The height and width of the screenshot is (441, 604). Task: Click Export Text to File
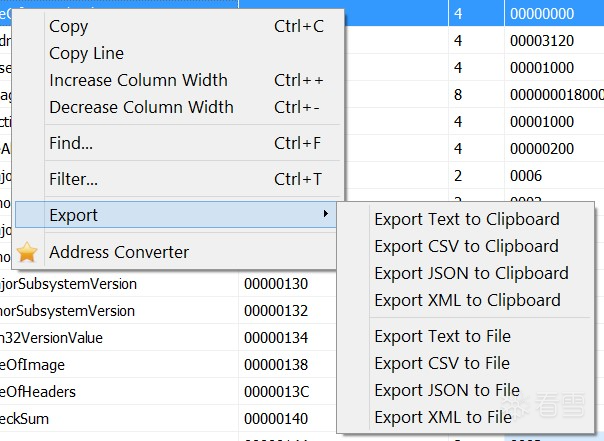click(x=442, y=336)
